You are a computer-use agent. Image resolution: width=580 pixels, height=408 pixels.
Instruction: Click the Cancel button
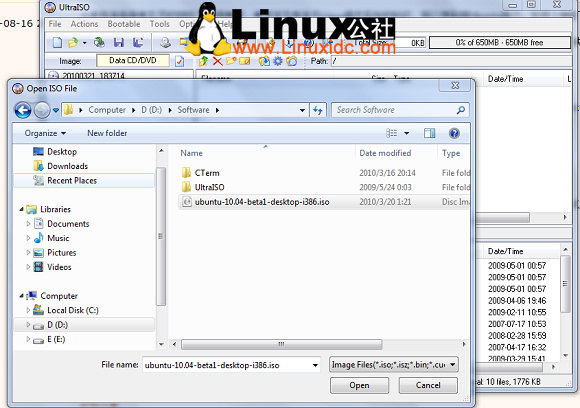[x=428, y=385]
